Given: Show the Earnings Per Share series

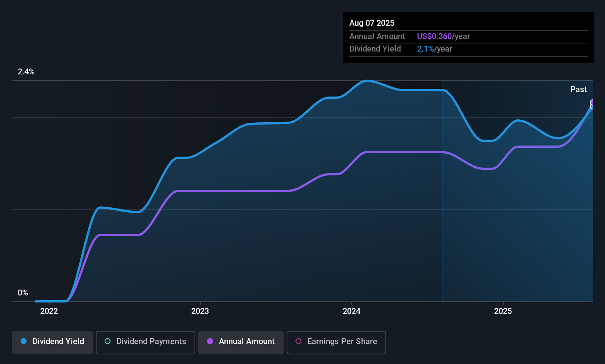Looking at the screenshot, I should (336, 342).
